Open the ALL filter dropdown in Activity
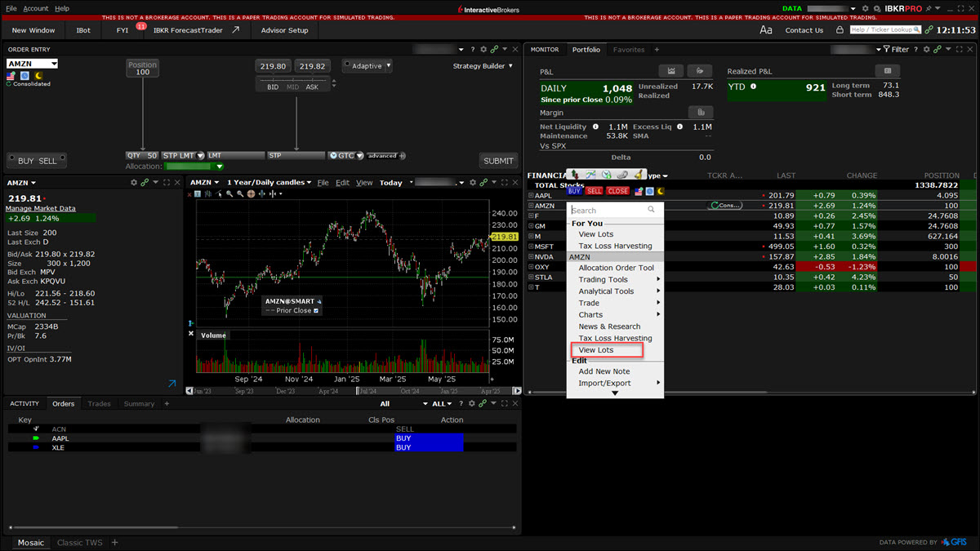Screen dimensions: 980x551 [442, 404]
